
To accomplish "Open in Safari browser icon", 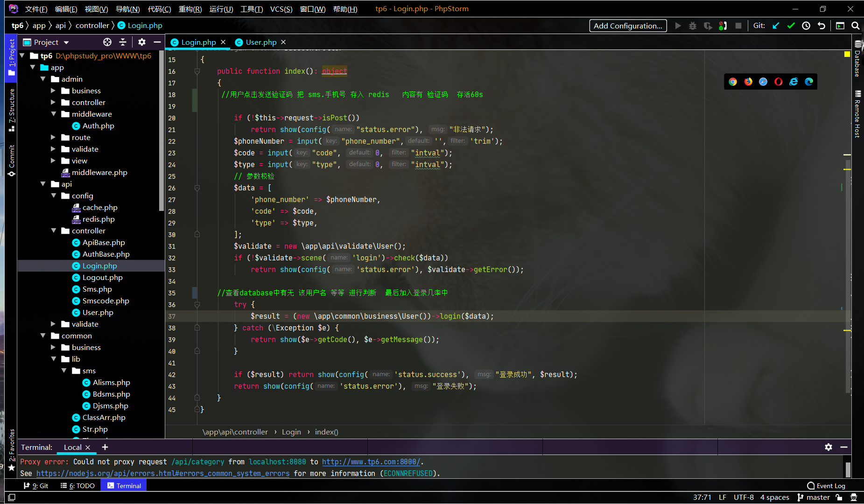I will (x=763, y=82).
